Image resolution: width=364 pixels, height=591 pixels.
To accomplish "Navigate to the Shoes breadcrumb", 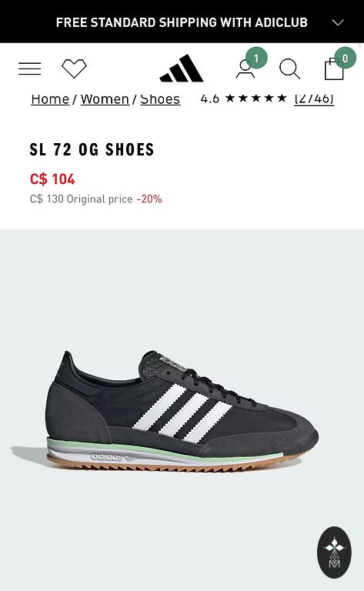I will click(160, 99).
